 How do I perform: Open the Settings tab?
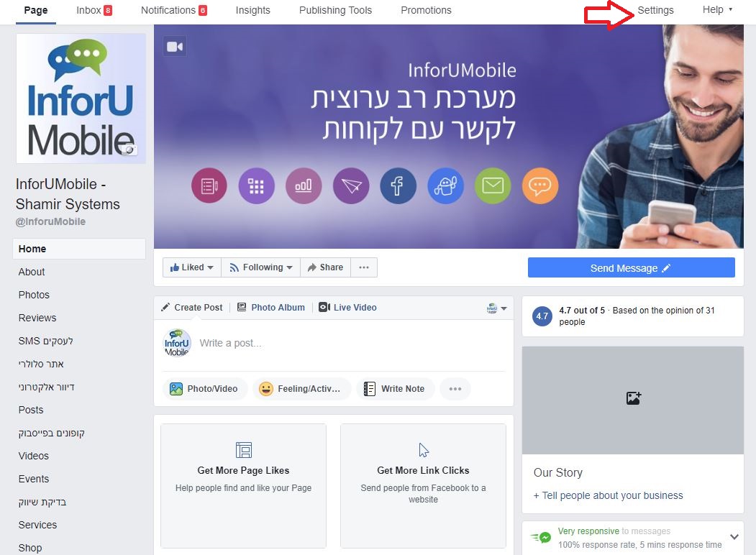[x=655, y=10]
